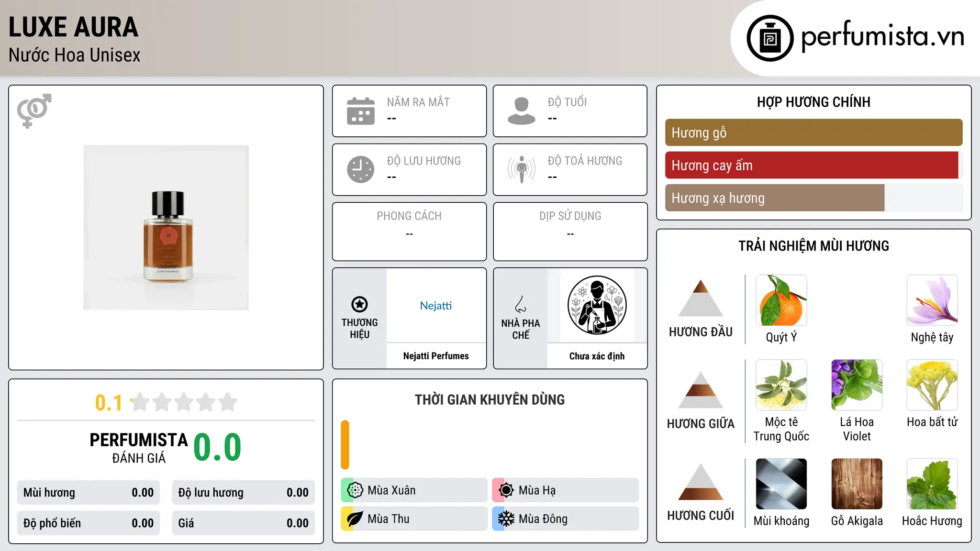Viewport: 980px width, 551px height.
Task: Click the Hương xạ hương accord bar
Action: (813, 198)
